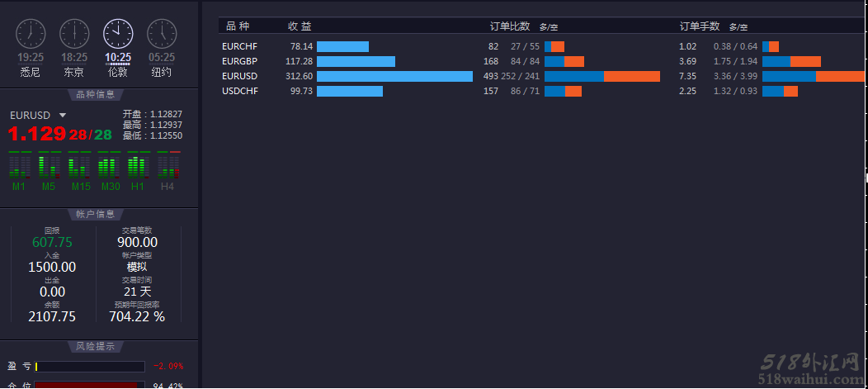Click the 风险提示 panel header
The height and width of the screenshot is (389, 868).
click(x=95, y=346)
